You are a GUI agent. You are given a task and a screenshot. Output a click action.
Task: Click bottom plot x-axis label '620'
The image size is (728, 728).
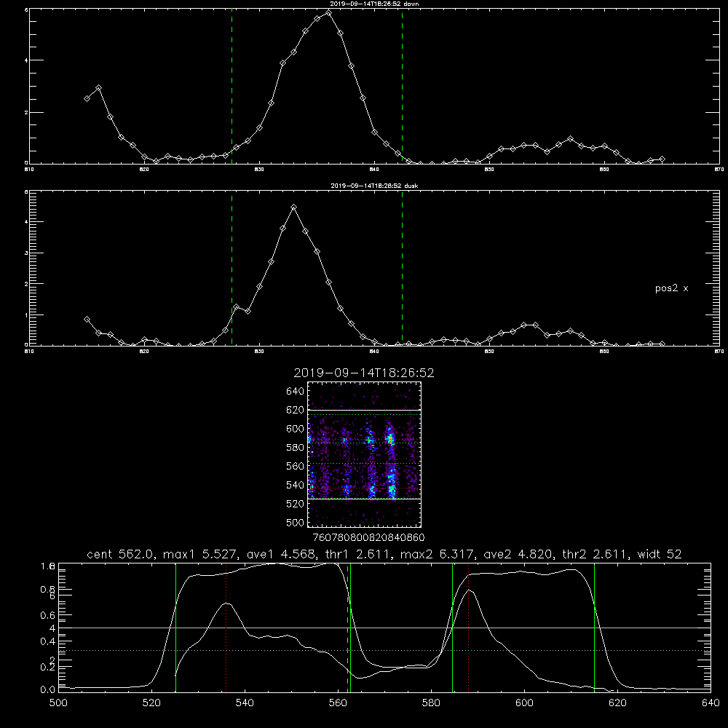tap(617, 703)
